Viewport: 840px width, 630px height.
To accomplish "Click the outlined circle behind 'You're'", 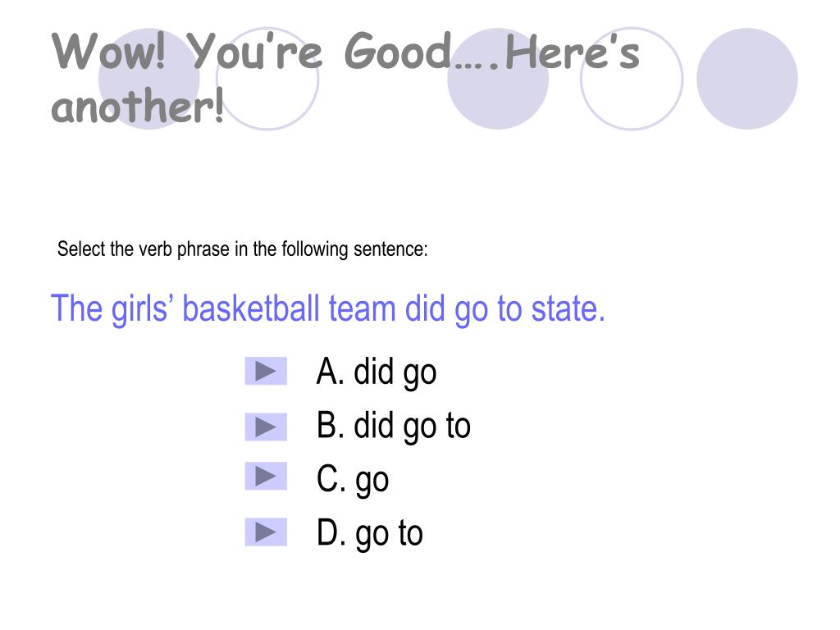I will pyautogui.click(x=267, y=79).
